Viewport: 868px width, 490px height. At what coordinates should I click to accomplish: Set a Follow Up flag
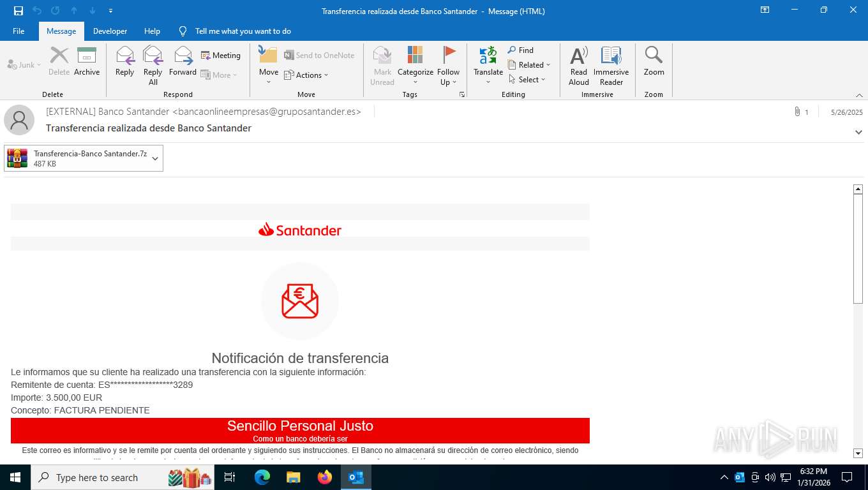(449, 66)
